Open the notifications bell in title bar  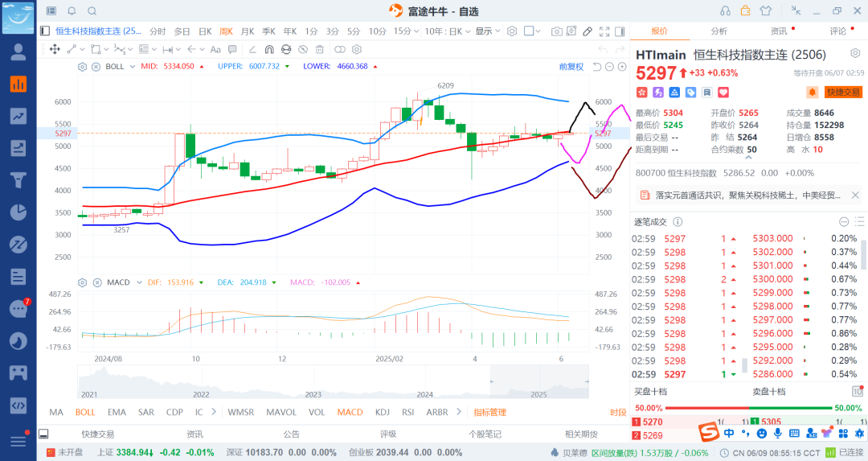72,11
